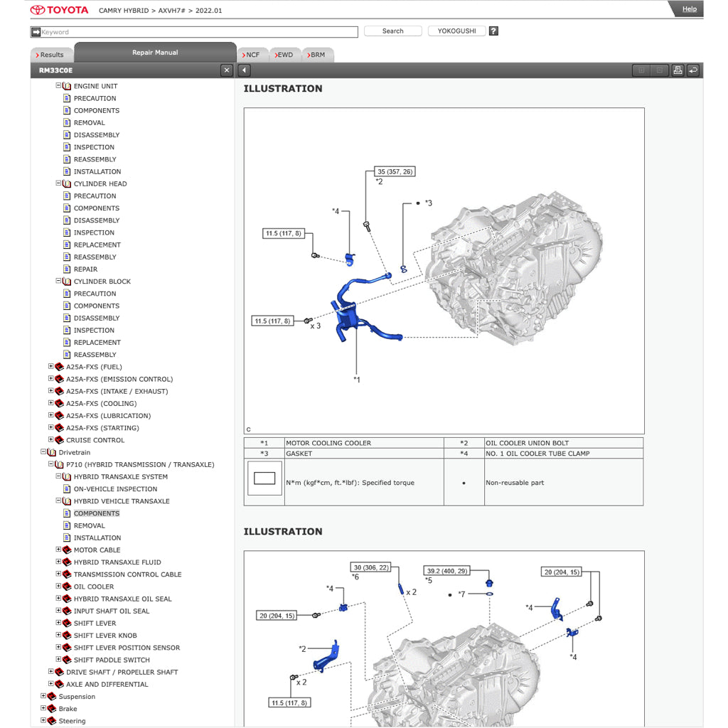The width and height of the screenshot is (728, 728).
Task: Collapse the CYLINDER HEAD section
Action: pos(59,183)
